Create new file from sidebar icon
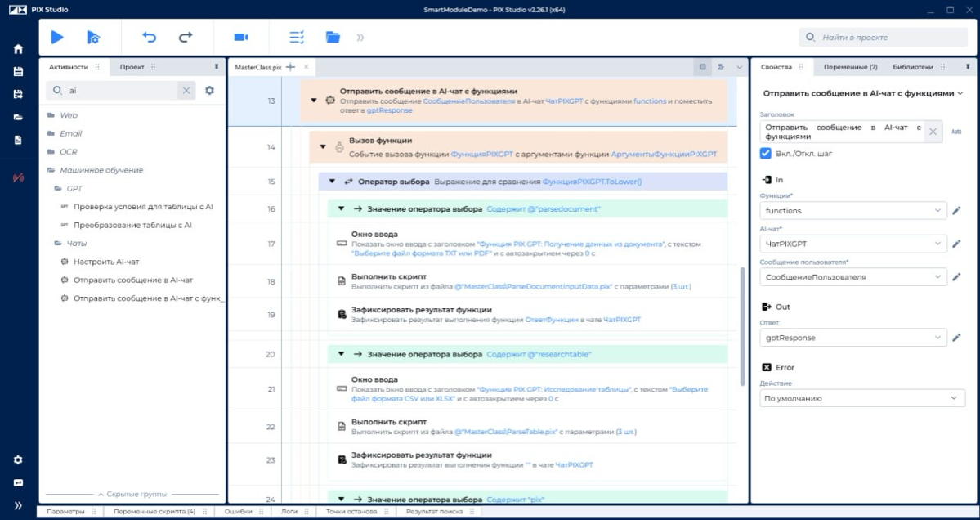Viewport: 980px width, 520px height. coord(18,140)
